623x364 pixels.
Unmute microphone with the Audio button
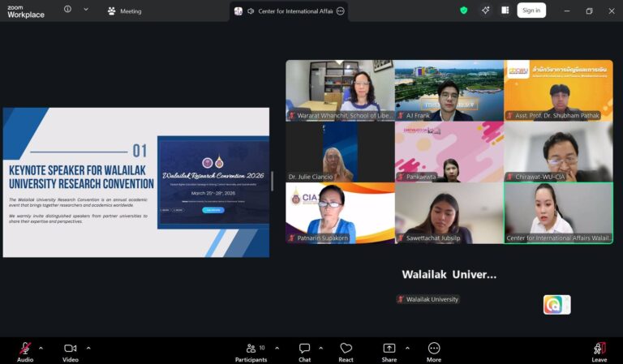25,352
